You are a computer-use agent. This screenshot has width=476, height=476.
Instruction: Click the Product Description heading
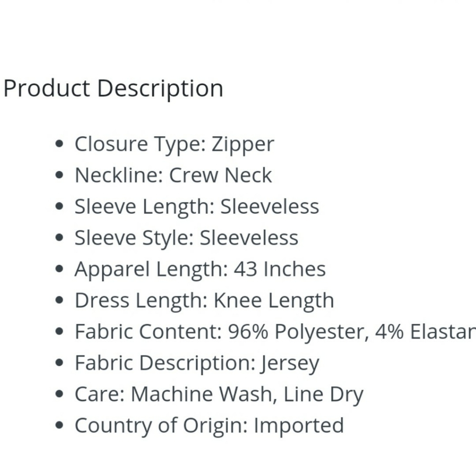113,89
